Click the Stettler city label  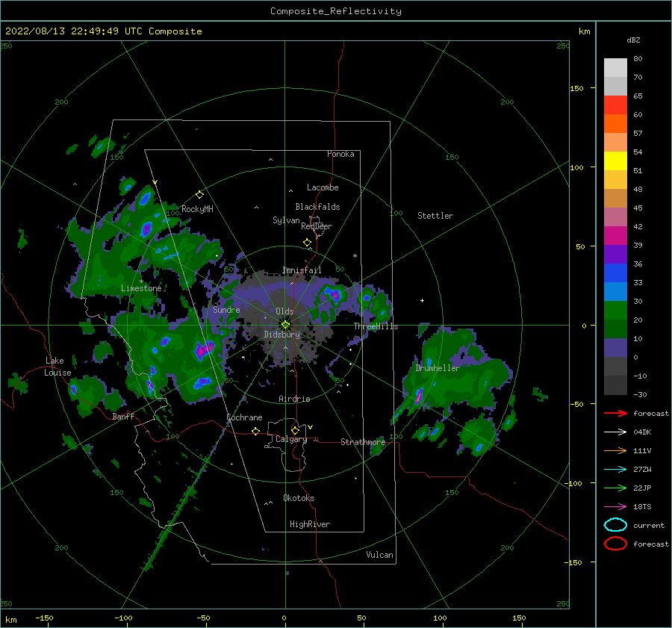click(435, 216)
